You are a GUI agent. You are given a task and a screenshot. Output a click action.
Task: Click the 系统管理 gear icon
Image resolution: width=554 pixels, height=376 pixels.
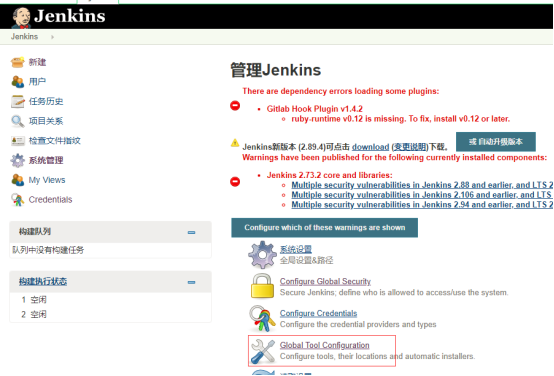[x=17, y=160]
